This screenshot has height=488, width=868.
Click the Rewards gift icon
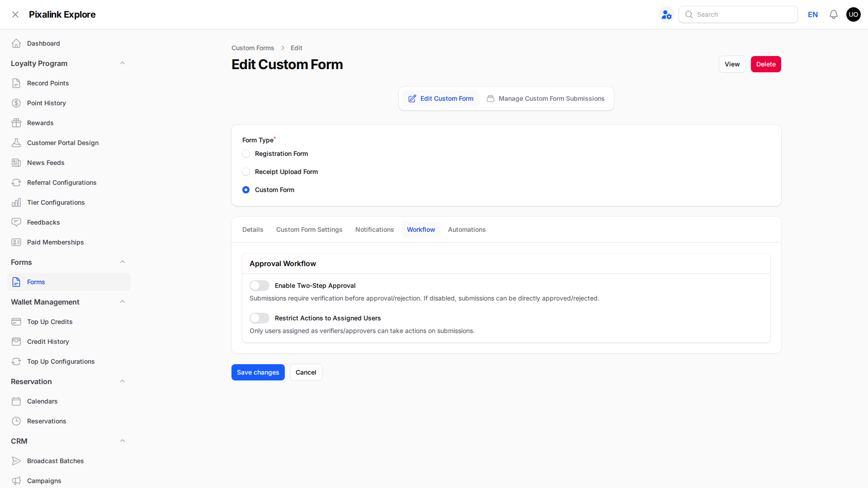point(16,123)
